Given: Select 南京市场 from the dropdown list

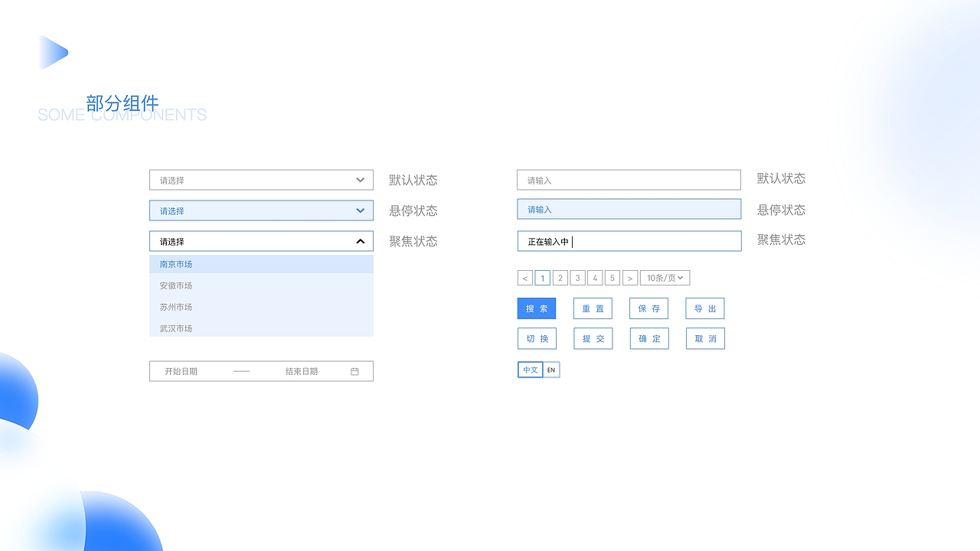Looking at the screenshot, I should click(261, 264).
